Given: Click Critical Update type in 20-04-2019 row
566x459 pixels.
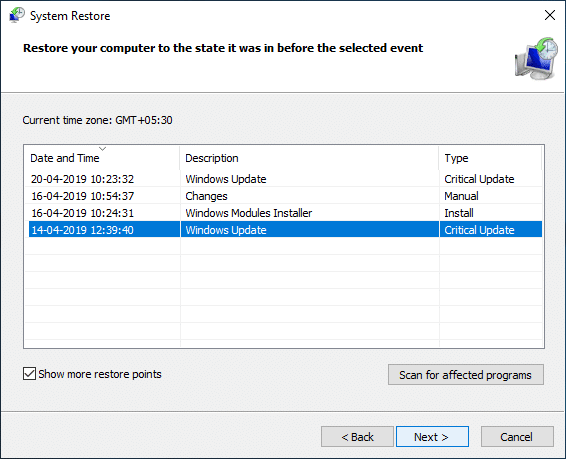Looking at the screenshot, I should [479, 179].
